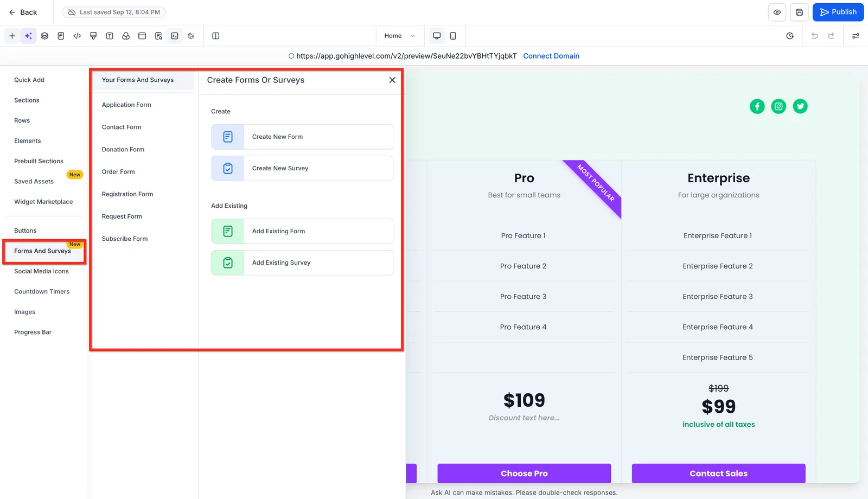Open Images in sidebar
Screen dimensions: 868x499
pos(24,312)
